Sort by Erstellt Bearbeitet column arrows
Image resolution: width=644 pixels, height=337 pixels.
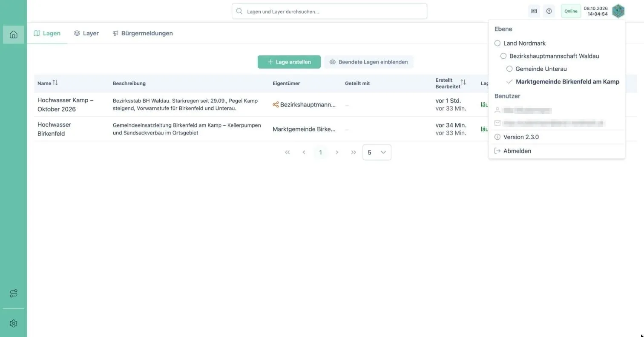coord(463,82)
